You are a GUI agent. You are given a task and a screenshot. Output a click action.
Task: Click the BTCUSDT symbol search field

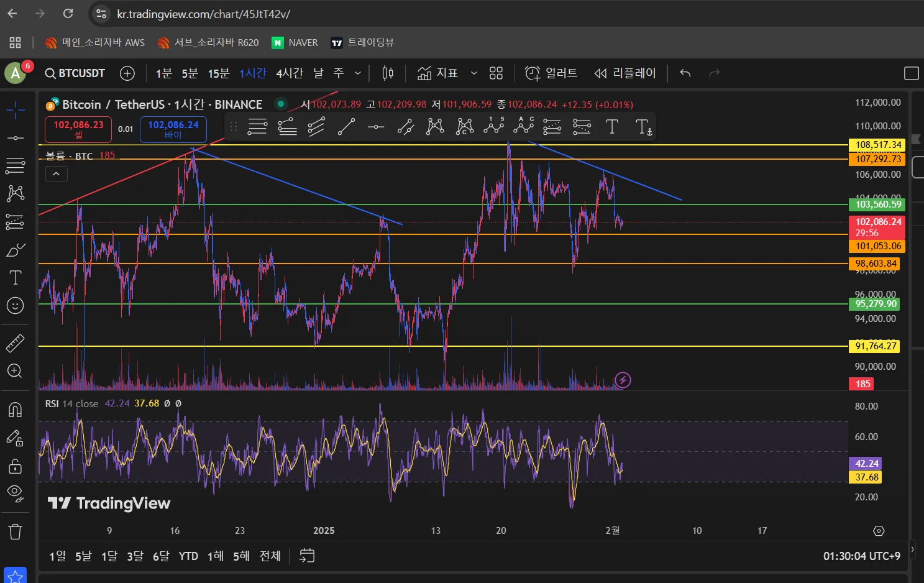click(75, 73)
